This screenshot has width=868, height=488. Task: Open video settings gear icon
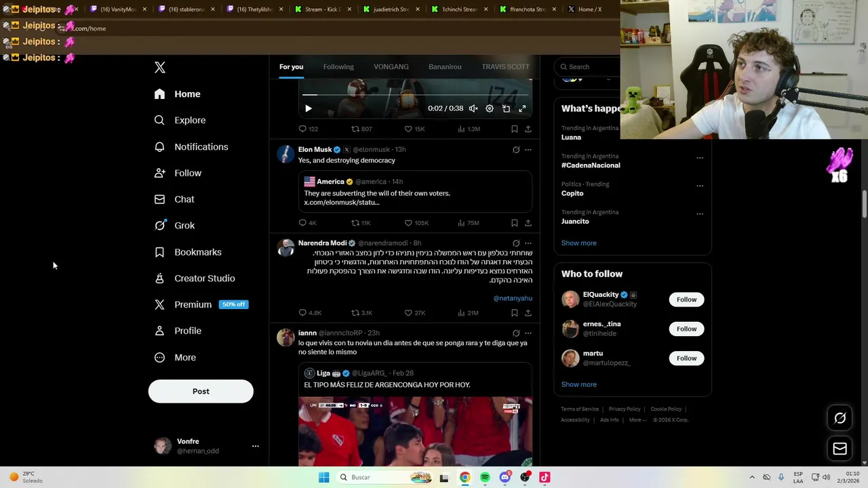(x=490, y=108)
